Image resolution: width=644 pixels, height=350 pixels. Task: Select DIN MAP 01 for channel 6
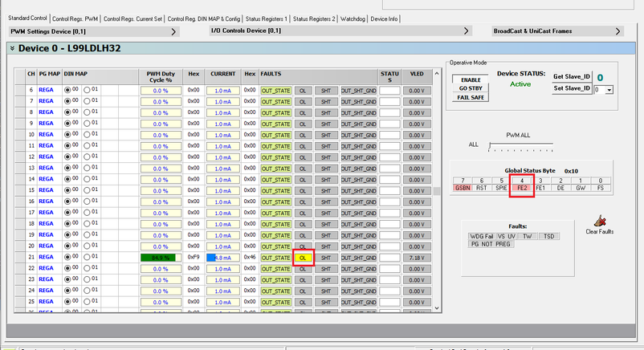point(88,90)
